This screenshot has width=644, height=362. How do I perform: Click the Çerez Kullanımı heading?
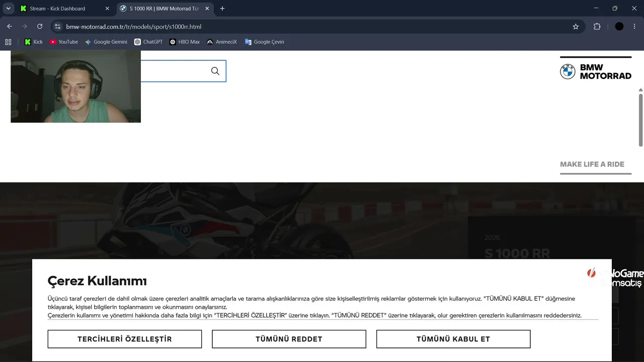[97, 281]
